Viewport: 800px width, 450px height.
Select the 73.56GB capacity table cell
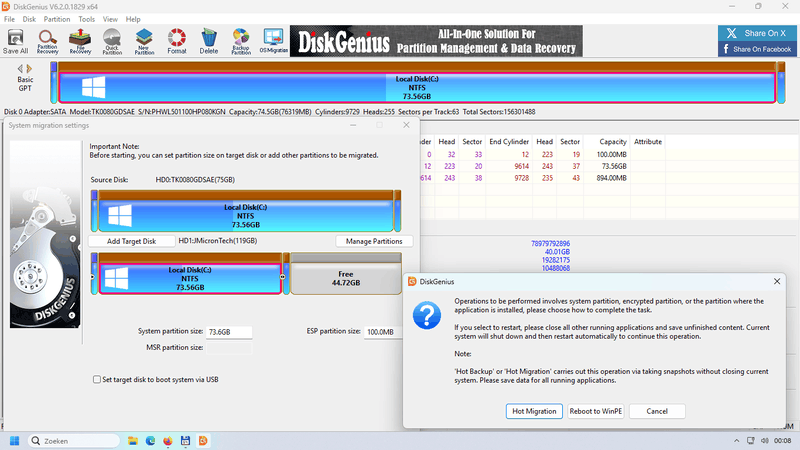[x=614, y=166]
